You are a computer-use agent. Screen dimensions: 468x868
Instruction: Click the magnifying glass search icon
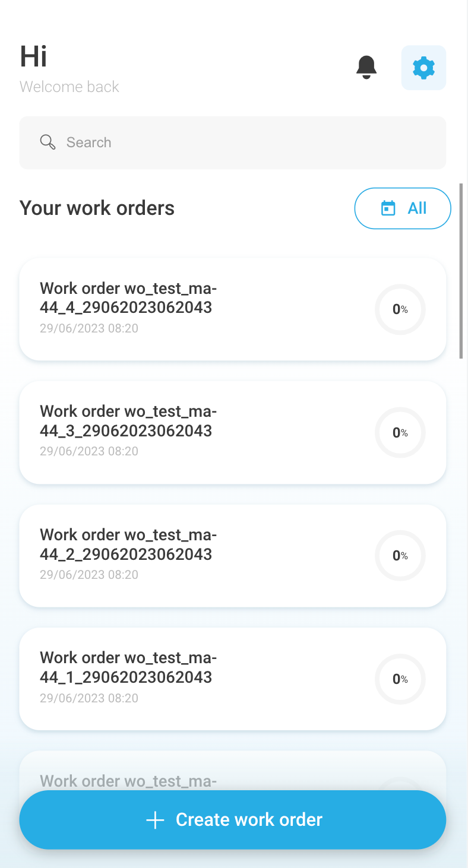(x=48, y=142)
